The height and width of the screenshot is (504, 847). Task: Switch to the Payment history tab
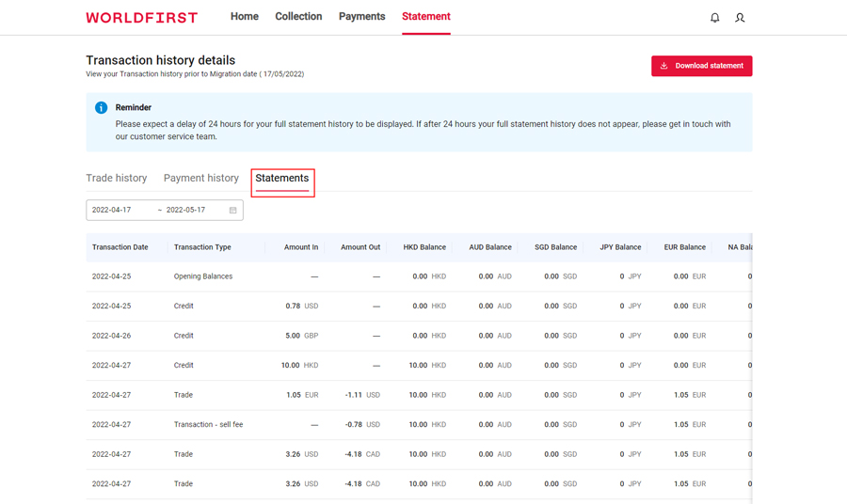pos(201,178)
